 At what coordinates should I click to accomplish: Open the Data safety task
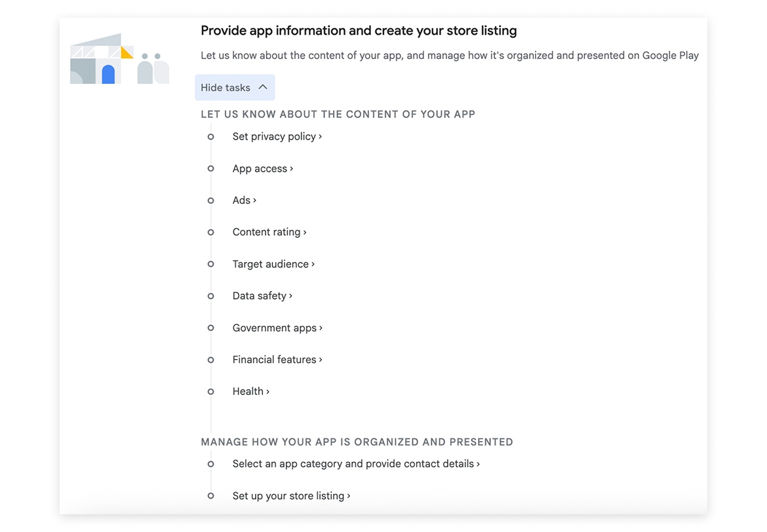(x=262, y=296)
